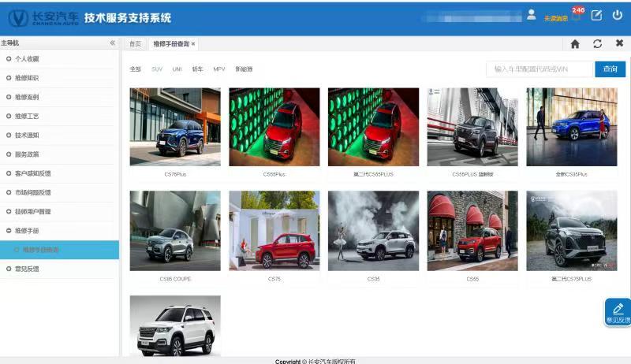Open the CS85 COUPE vehicle thumbnail
Image resolution: width=631 pixels, height=364 pixels.
point(175,231)
